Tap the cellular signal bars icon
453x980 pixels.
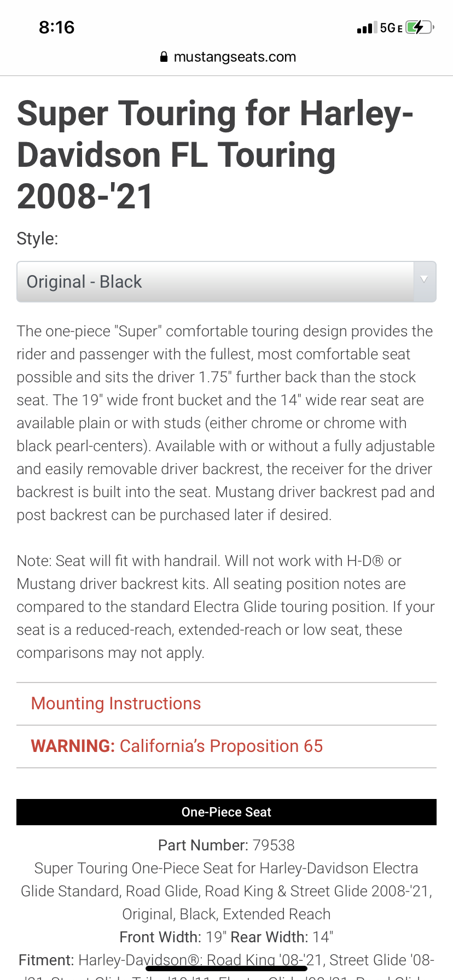click(x=367, y=28)
